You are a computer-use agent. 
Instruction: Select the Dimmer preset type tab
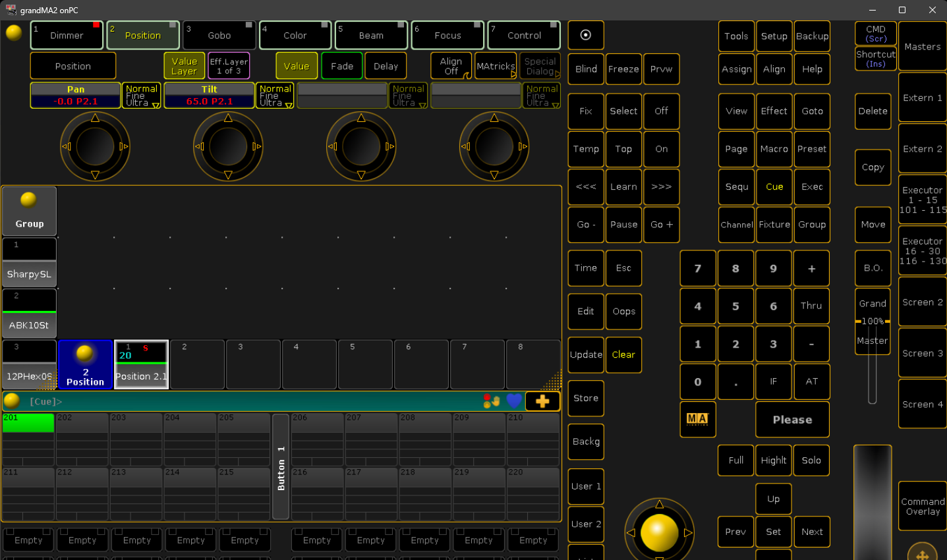tap(67, 35)
